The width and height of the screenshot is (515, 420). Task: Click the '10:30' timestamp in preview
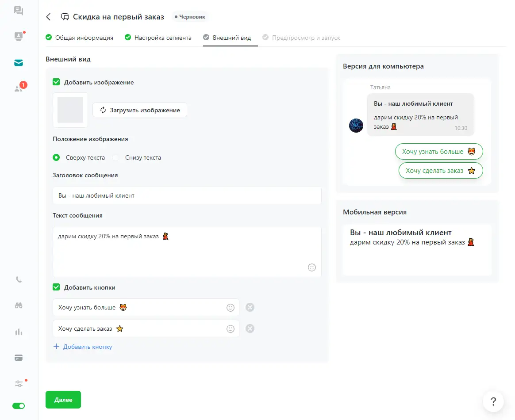point(461,128)
